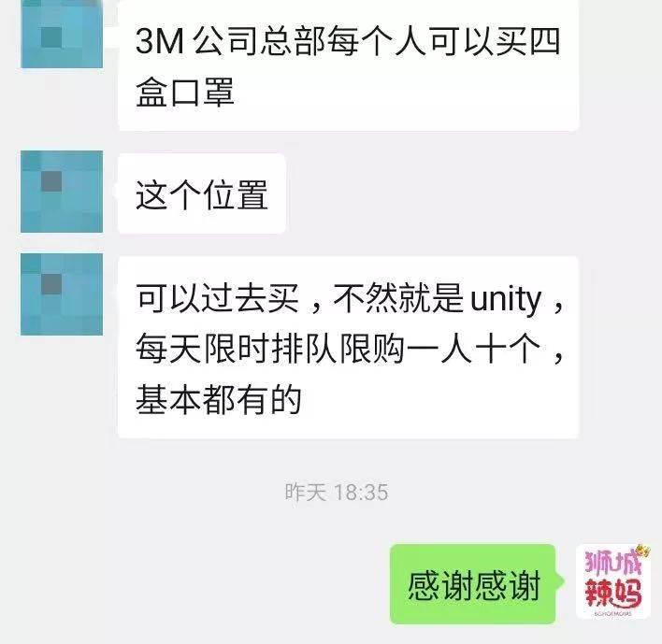Tap the blurred avatar beside the 3M message
This screenshot has height=644, width=662.
pyautogui.click(x=62, y=34)
